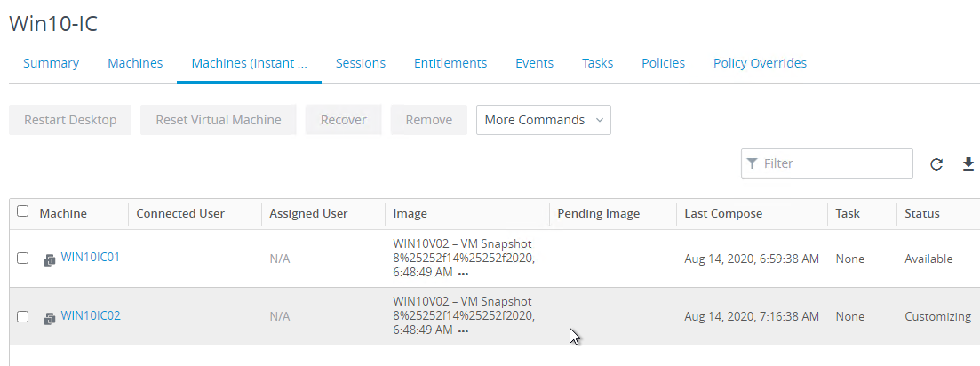Click the WIN10IC02 machine icon
This screenshot has width=980, height=366.
point(50,319)
